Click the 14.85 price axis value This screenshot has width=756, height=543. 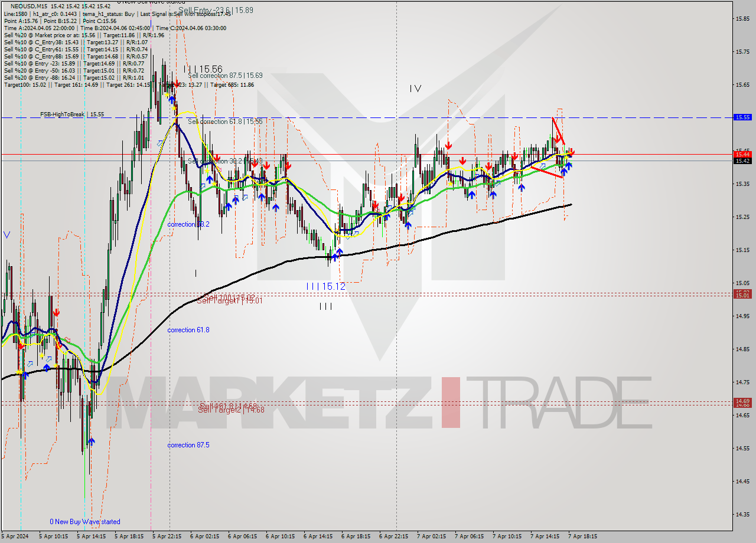click(742, 349)
